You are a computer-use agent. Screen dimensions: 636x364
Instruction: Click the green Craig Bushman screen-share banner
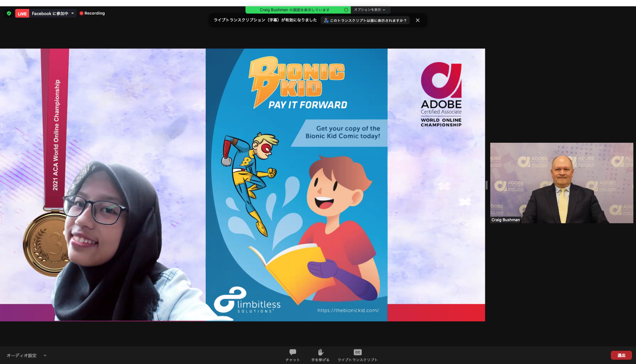point(298,10)
